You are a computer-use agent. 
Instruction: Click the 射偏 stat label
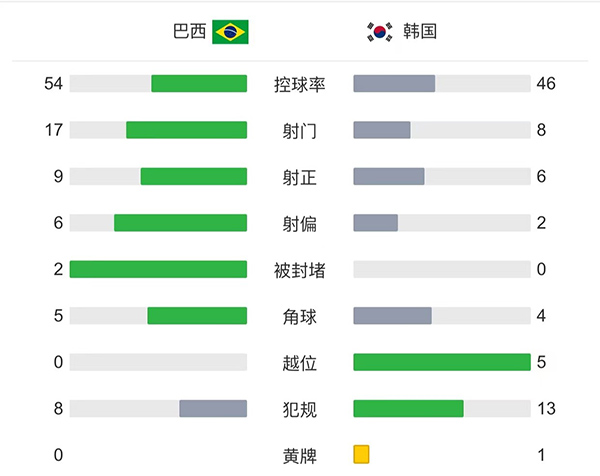click(300, 223)
